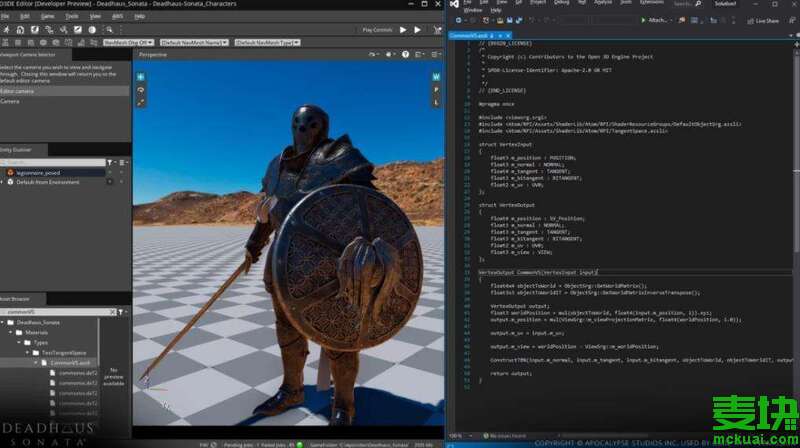Open the AWS menu in O3DE Editor
This screenshot has width=800, height=448.
(117, 16)
